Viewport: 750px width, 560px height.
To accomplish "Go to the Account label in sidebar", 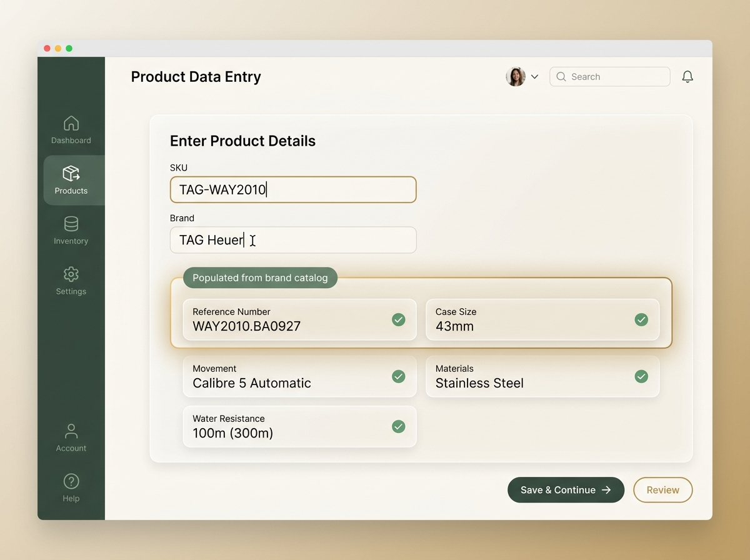I will (x=71, y=448).
